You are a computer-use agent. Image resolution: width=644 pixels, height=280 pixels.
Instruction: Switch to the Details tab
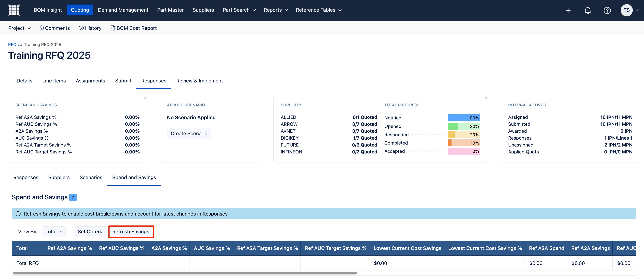tap(24, 81)
